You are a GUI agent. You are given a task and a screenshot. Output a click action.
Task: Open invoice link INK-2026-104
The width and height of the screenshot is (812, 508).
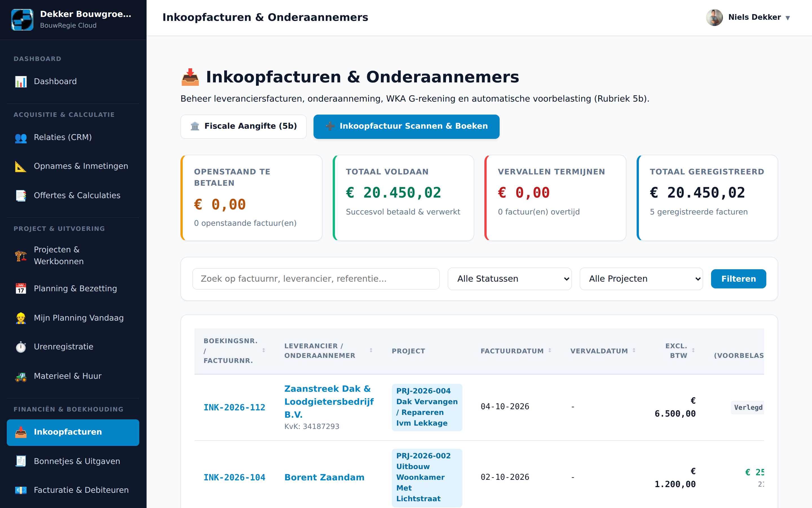[234, 478]
